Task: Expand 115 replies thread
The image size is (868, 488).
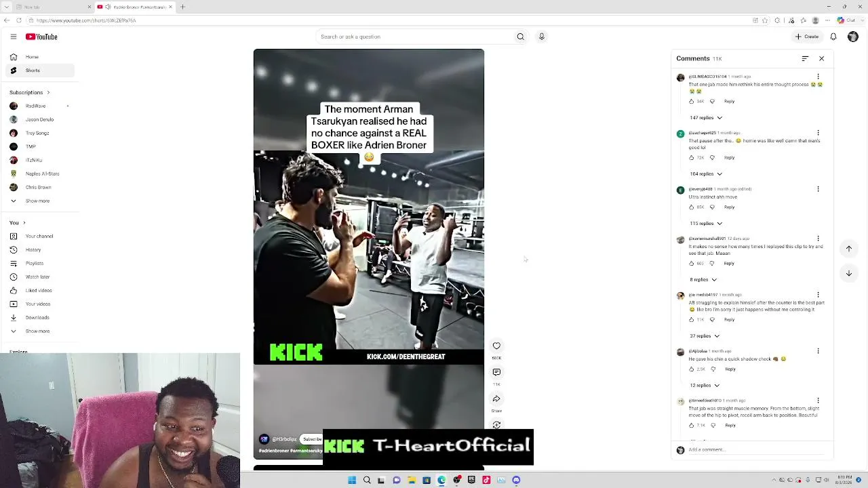Action: 706,224
